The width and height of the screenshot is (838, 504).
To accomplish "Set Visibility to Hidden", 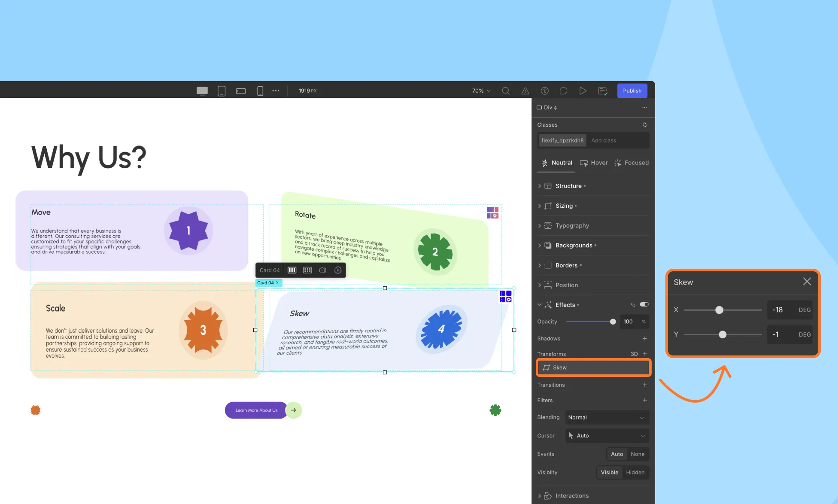I will click(635, 472).
